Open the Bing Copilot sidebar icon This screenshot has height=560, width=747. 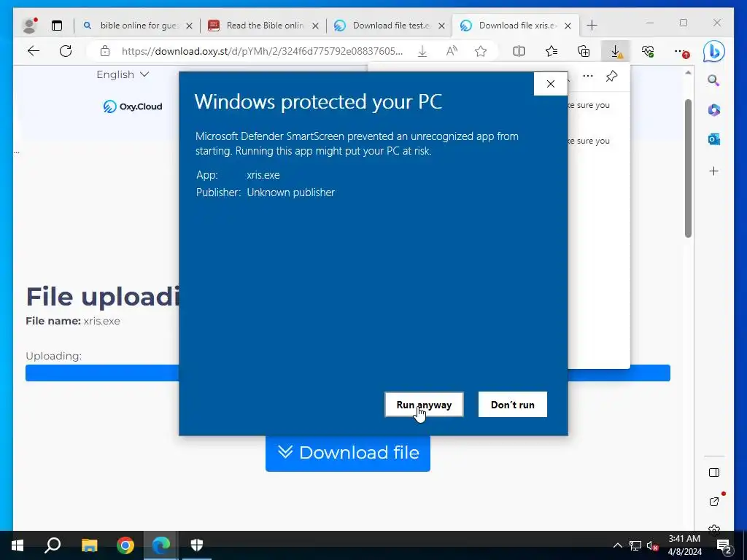713,52
